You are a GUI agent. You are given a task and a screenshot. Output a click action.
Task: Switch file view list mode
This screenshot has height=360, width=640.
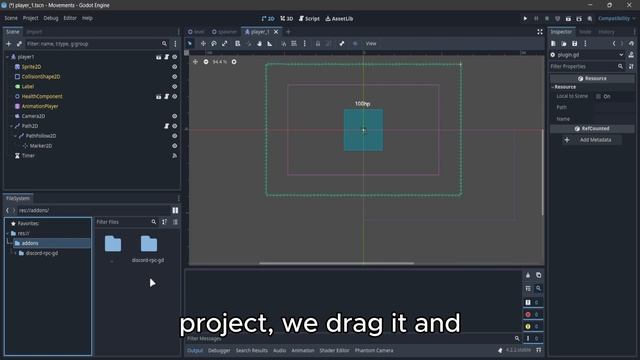(175, 222)
